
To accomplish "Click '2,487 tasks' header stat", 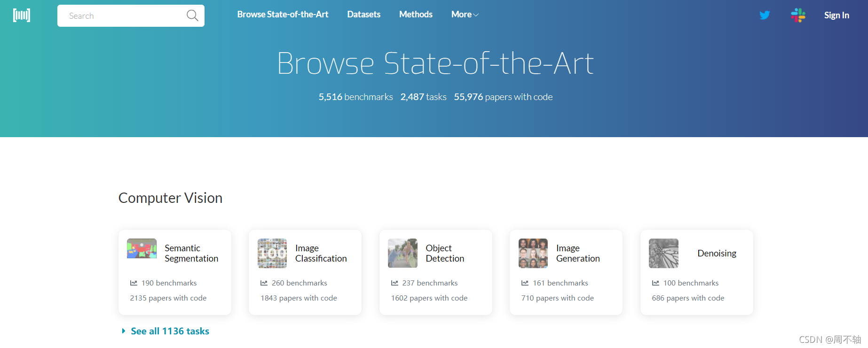I will 423,97.
